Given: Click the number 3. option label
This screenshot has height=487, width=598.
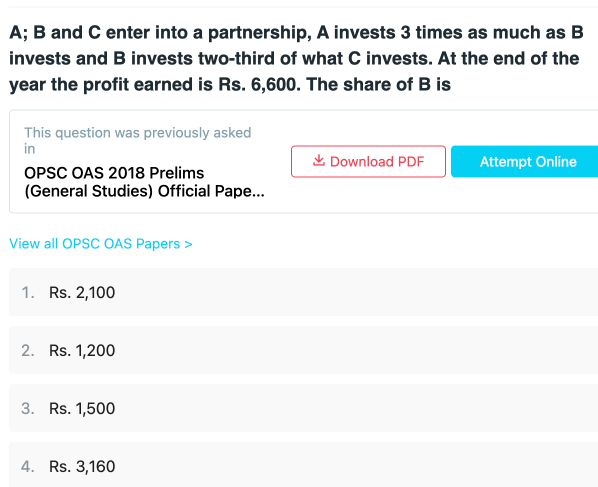Looking at the screenshot, I should [x=28, y=408].
